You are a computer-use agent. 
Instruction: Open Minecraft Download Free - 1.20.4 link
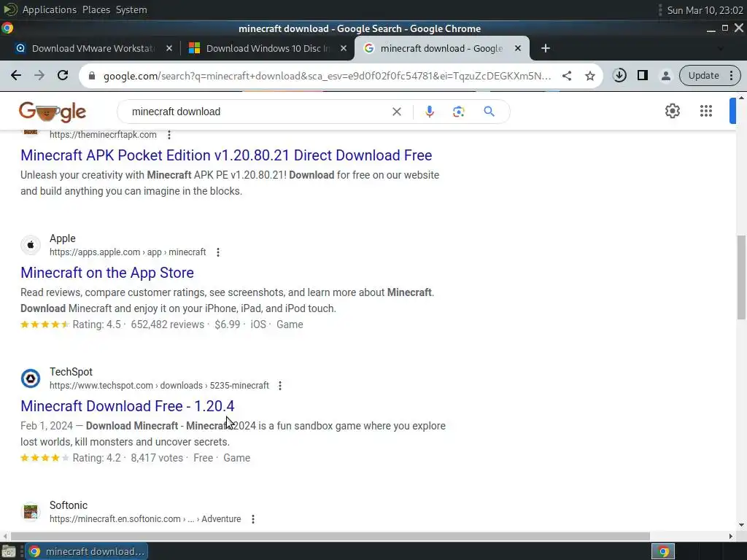click(127, 406)
